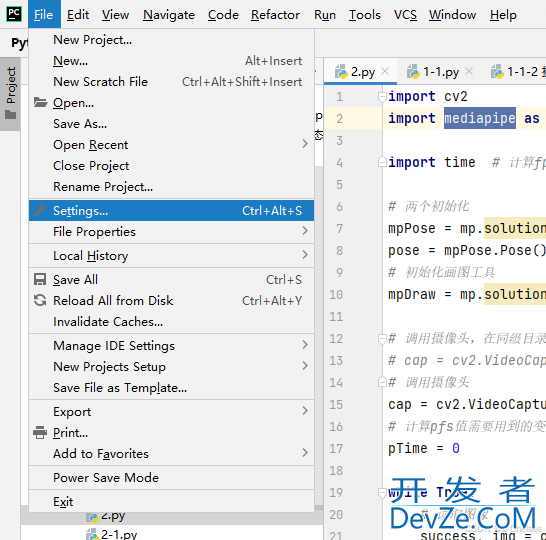Viewport: 546px width, 540px height.
Task: Switch to the 2.py editor tab
Action: 360,72
